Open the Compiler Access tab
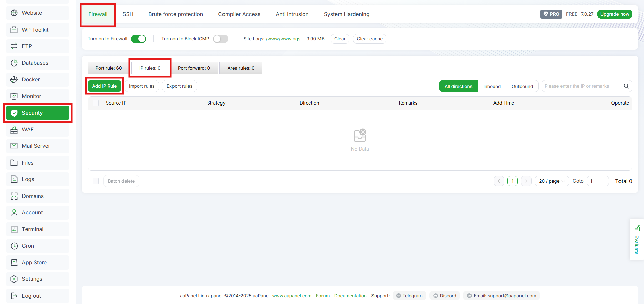 coord(239,14)
